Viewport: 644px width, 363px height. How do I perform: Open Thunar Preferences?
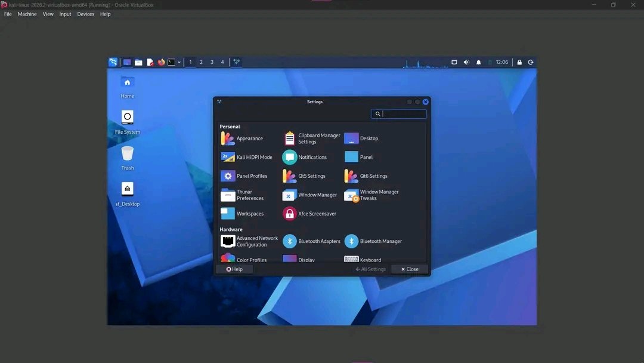pos(242,195)
